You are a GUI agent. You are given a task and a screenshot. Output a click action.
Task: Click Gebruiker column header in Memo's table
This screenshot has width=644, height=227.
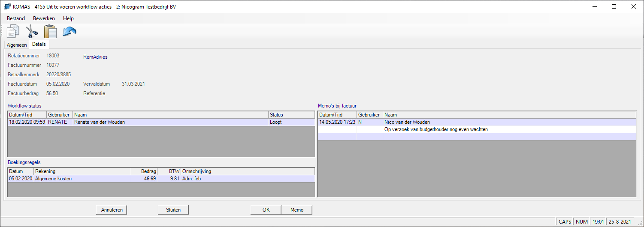click(370, 115)
